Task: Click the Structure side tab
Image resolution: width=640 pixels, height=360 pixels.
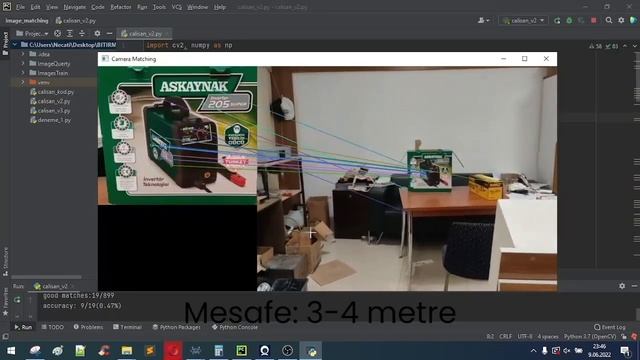Action: [x=5, y=261]
